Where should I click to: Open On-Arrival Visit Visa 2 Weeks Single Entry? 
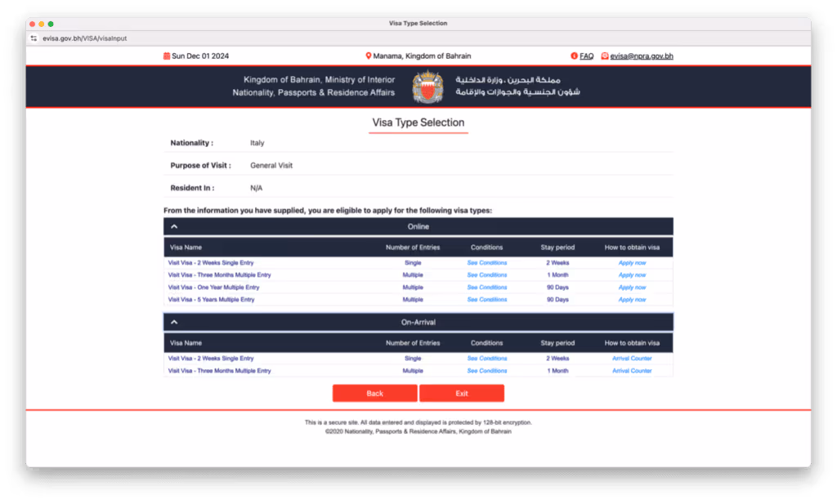tap(211, 359)
